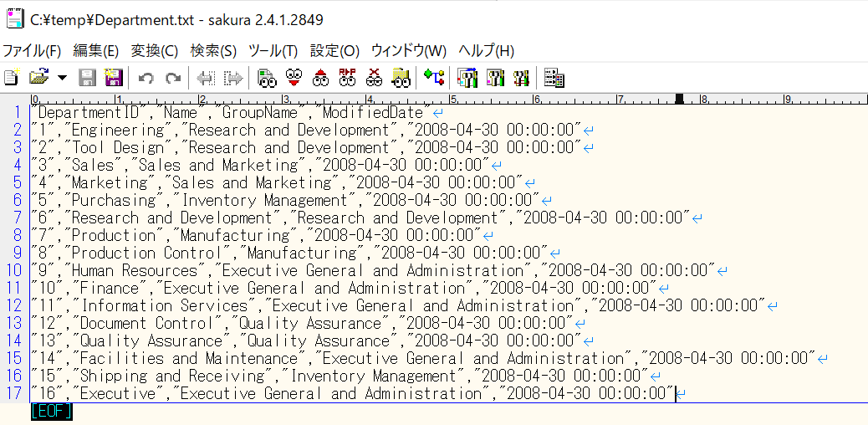Open the 設定(O) menu
Screen dimensions: 868x425
click(334, 51)
